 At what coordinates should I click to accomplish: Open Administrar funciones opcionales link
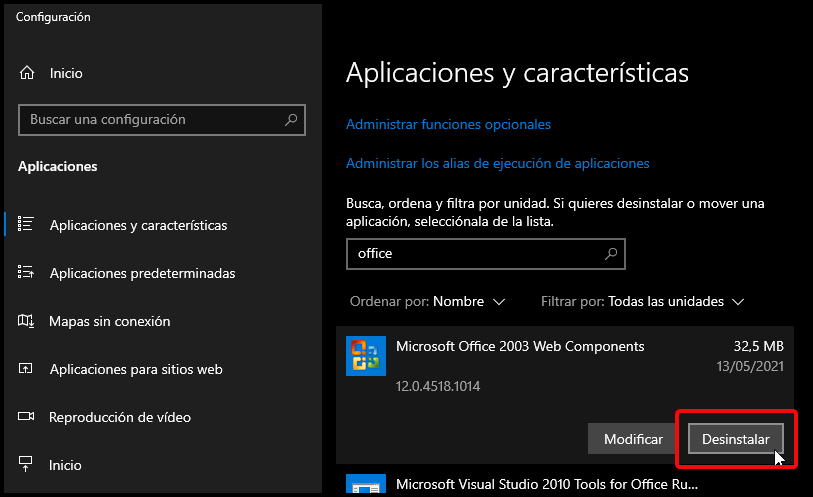pos(448,124)
